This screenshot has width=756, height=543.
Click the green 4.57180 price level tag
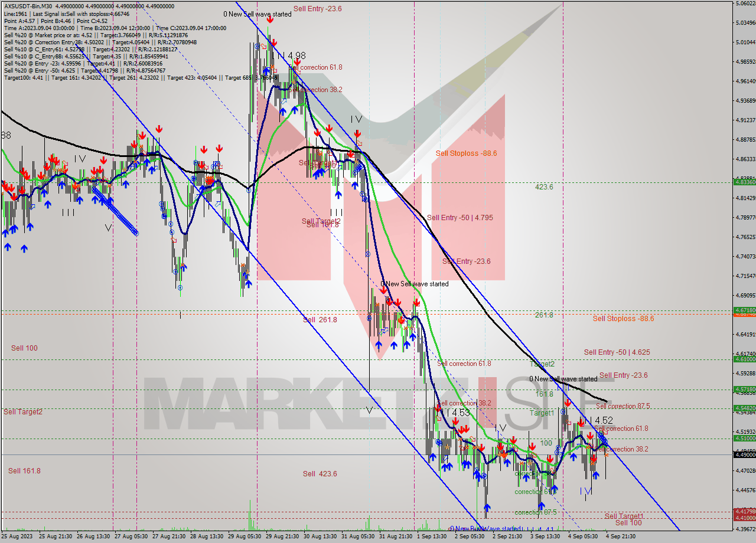(x=744, y=389)
